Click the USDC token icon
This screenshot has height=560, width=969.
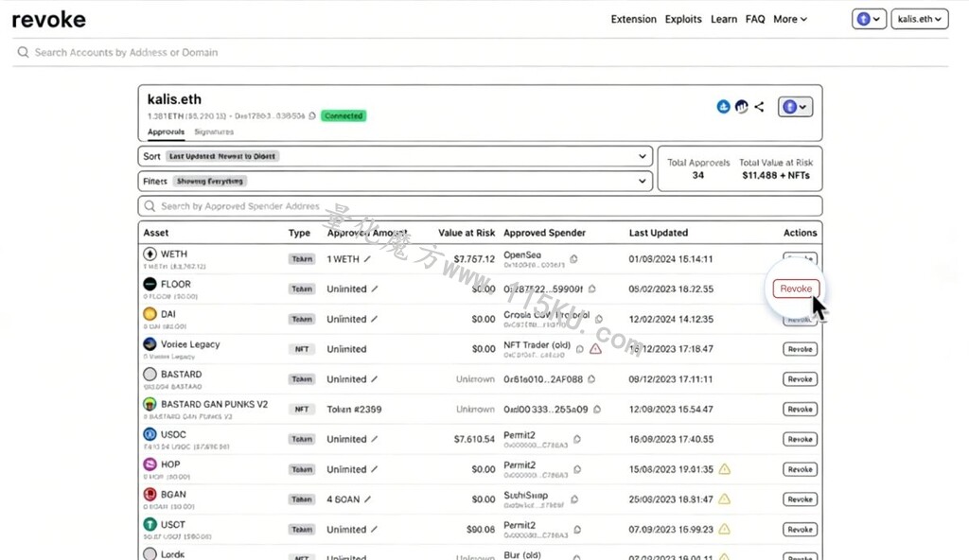coord(150,434)
